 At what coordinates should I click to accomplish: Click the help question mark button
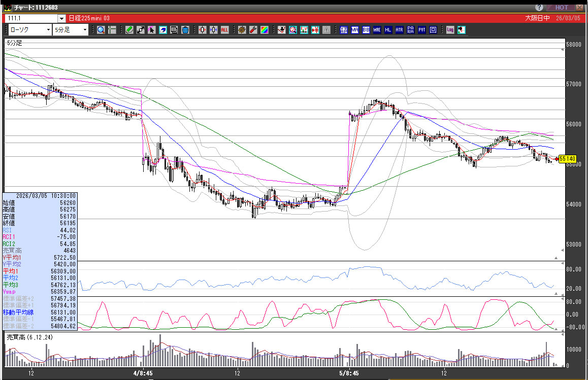pyautogui.click(x=539, y=8)
